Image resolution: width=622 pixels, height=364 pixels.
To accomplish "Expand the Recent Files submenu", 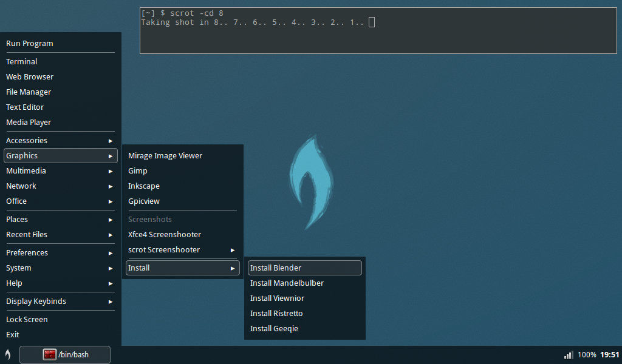I will [x=60, y=235].
